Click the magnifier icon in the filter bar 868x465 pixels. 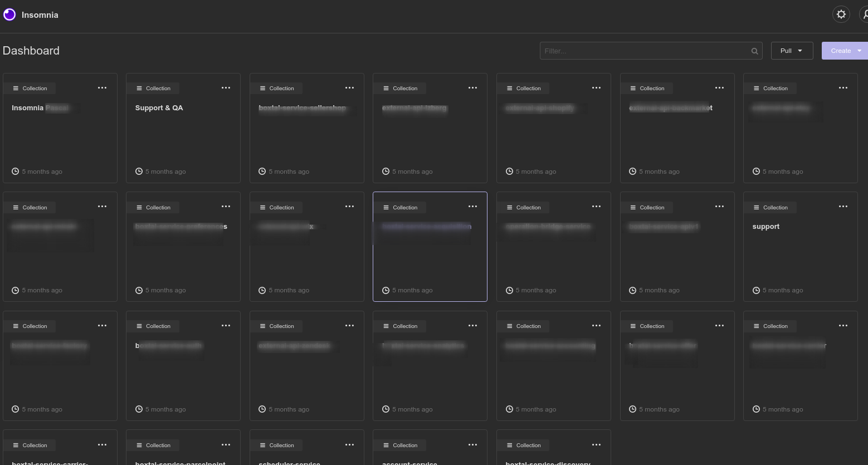pos(754,51)
